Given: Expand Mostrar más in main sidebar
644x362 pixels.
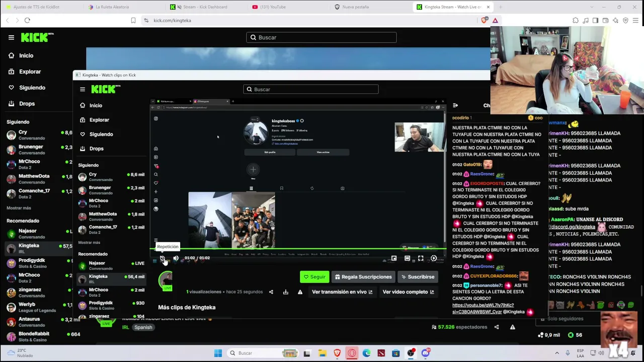Looking at the screenshot, I should pyautogui.click(x=19, y=208).
